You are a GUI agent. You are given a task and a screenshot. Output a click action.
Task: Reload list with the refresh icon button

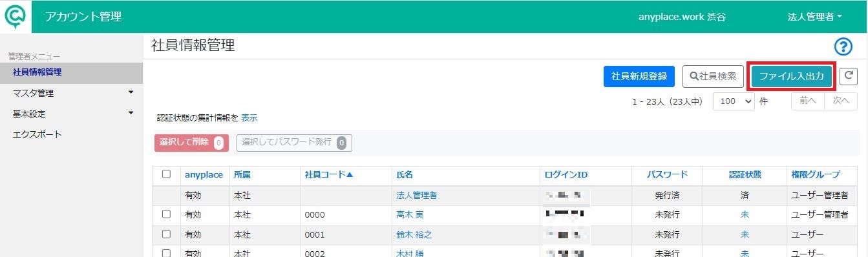pos(849,76)
